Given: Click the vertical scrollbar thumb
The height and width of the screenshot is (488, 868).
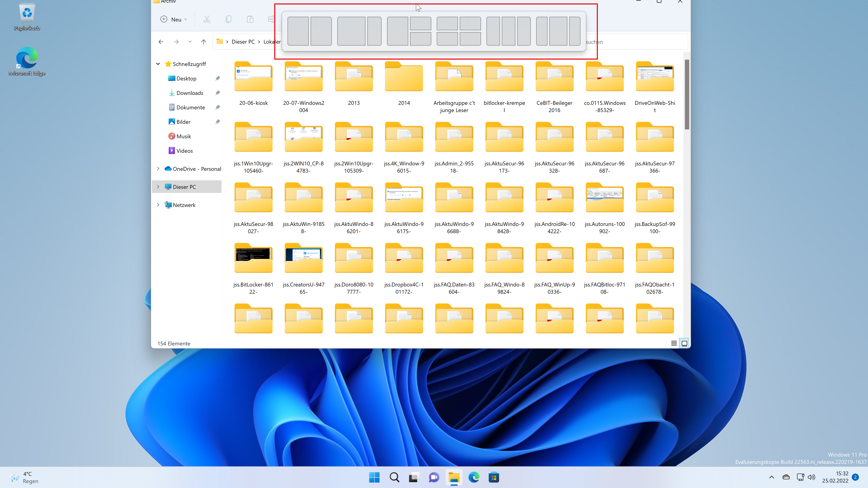Looking at the screenshot, I should (687, 94).
